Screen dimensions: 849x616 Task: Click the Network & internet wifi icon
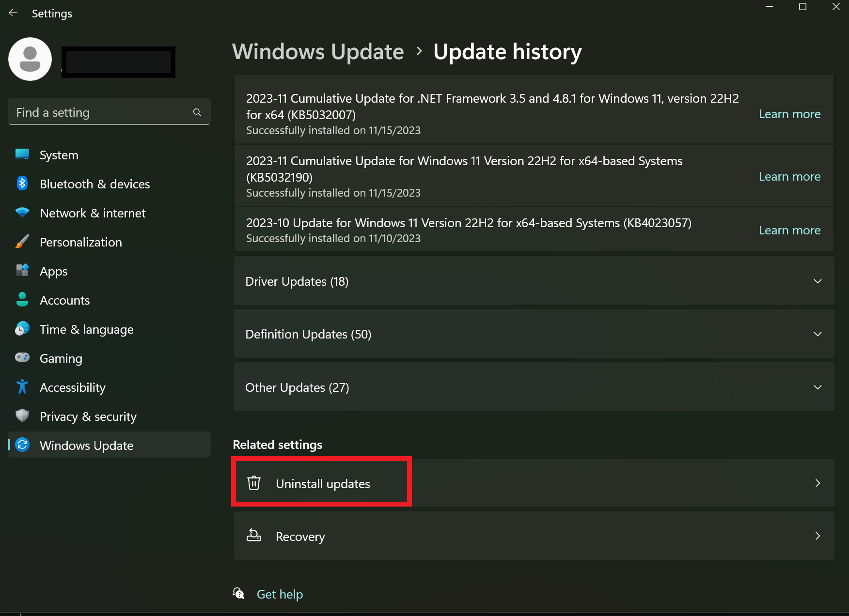(x=22, y=213)
